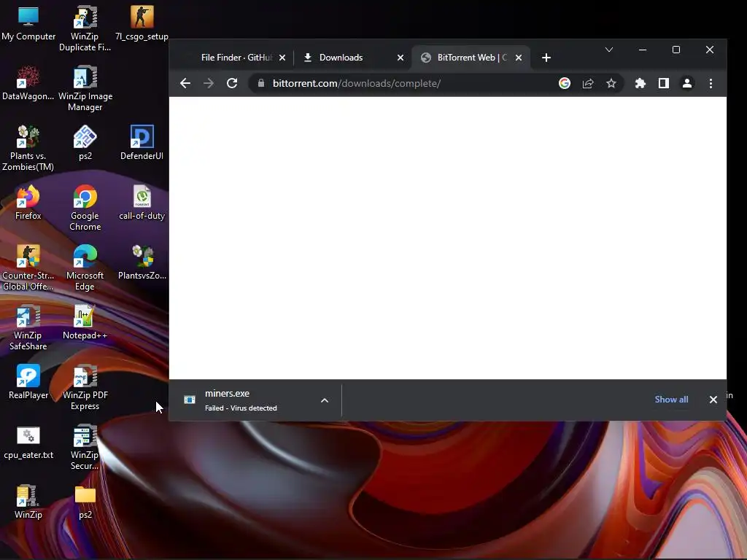Select the ps2 folder icon
747x560 pixels.
85,502
